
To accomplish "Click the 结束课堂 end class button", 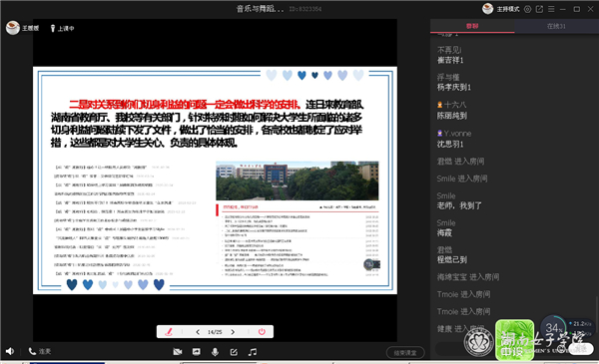I will pyautogui.click(x=405, y=353).
